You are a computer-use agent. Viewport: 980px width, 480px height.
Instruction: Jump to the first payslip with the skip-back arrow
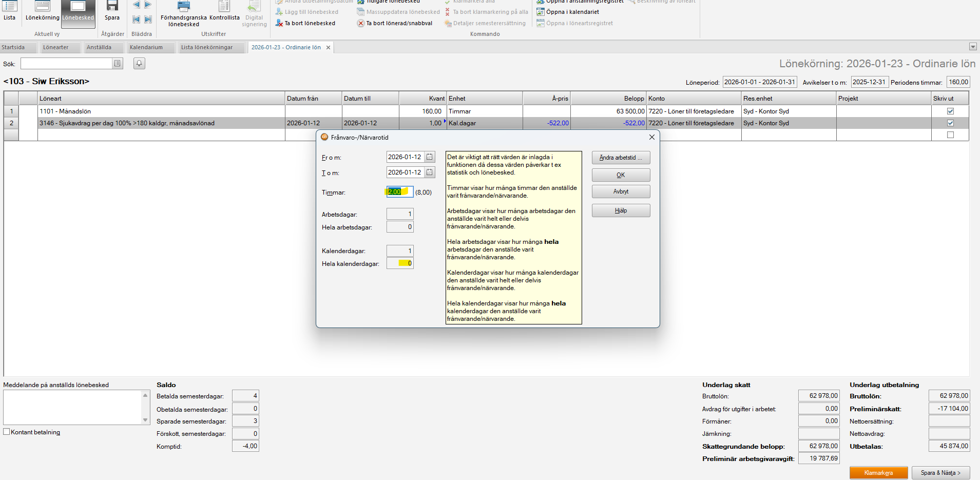136,20
